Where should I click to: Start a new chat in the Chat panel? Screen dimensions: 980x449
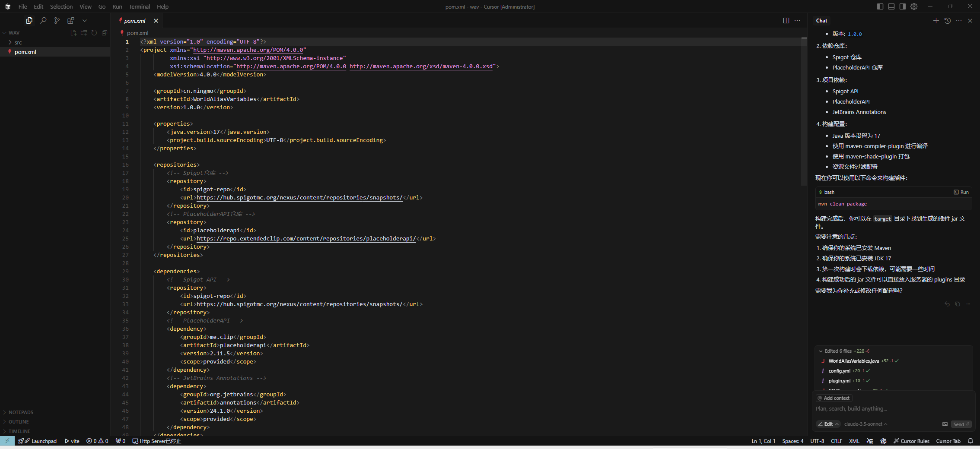point(936,20)
